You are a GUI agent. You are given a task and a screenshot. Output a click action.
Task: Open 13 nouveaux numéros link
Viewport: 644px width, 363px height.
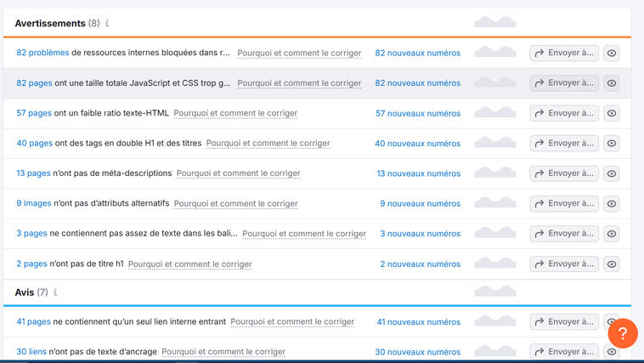420,173
